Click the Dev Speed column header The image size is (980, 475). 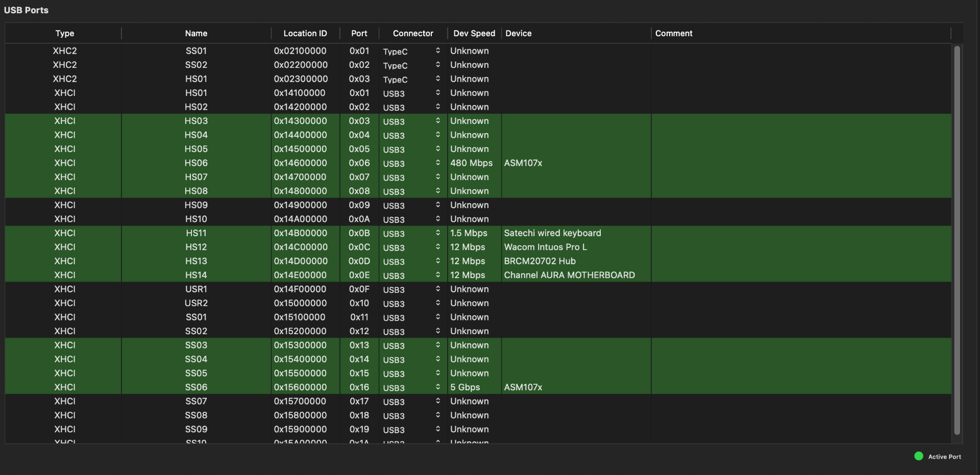pos(474,33)
